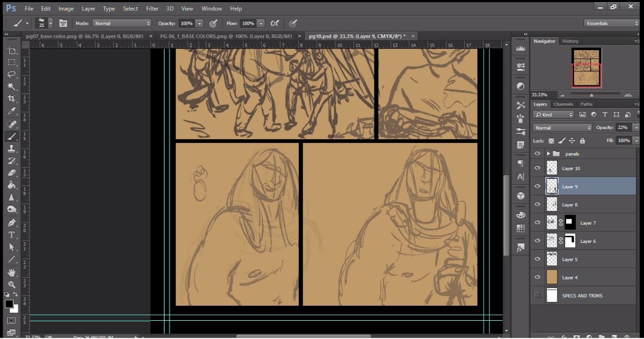Expand the panels layer group
This screenshot has height=339, width=644.
[x=548, y=154]
